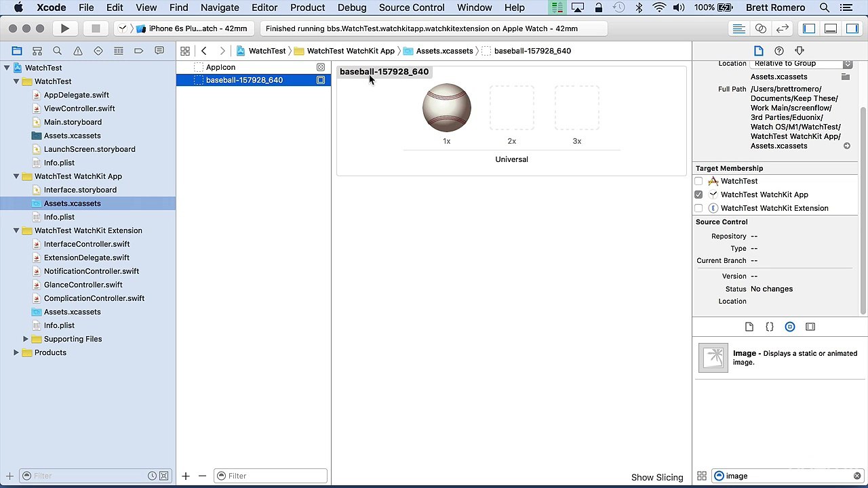Screen dimensions: 868x488
Task: Collapse the WatchTest group folder
Action: (16, 81)
